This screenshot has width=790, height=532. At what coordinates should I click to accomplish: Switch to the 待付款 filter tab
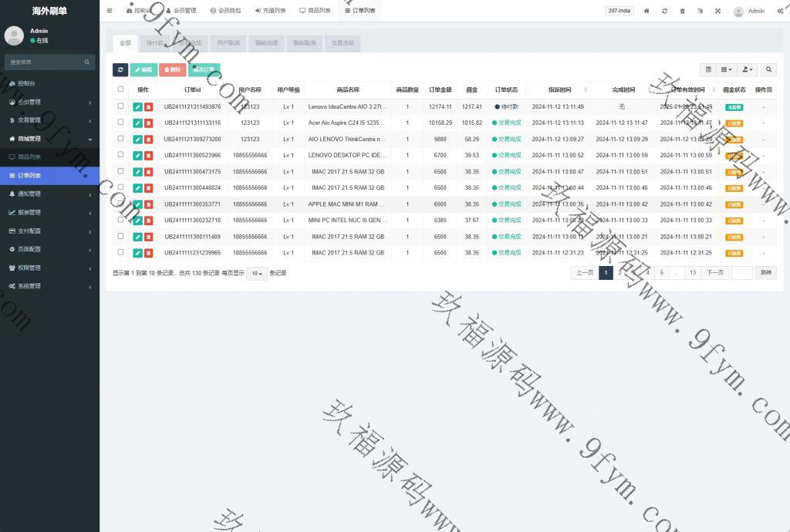click(x=155, y=43)
